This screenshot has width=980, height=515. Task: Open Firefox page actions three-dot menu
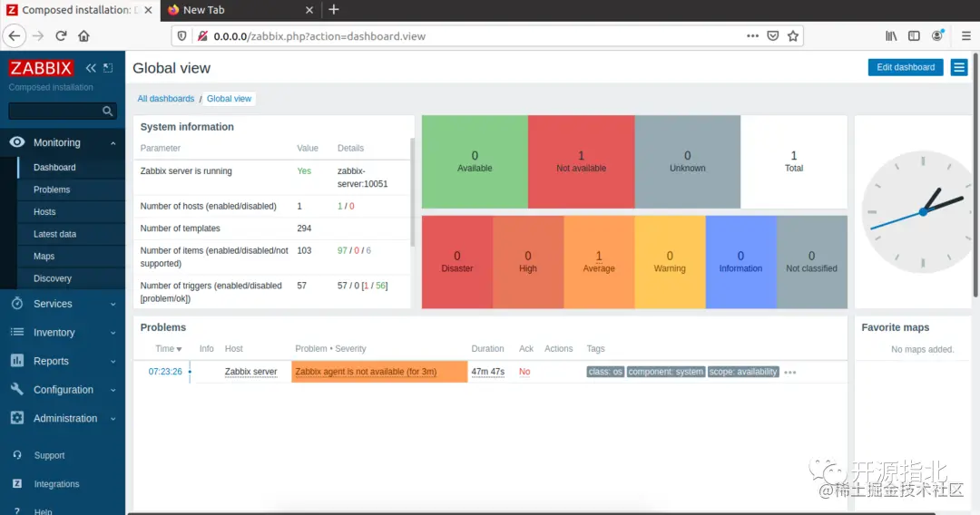tap(752, 36)
